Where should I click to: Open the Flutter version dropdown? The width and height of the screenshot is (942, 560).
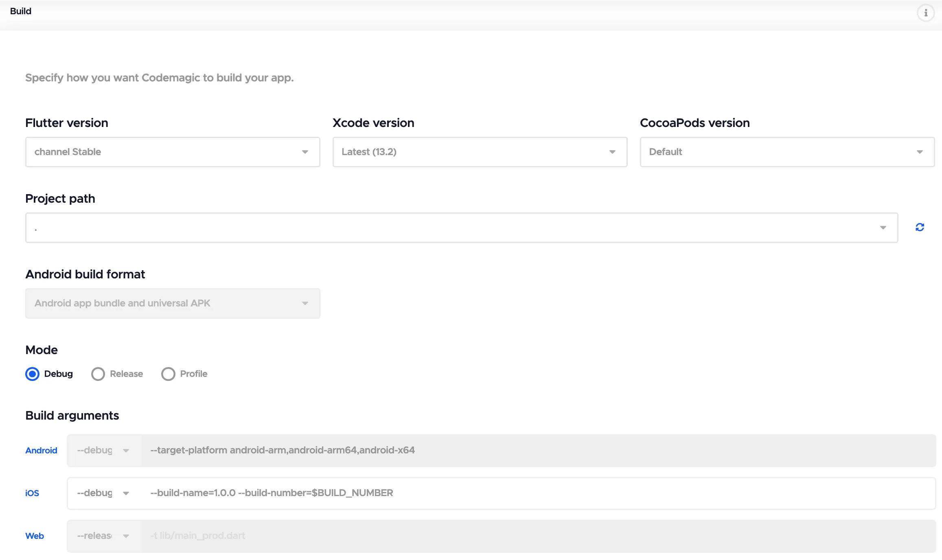(173, 152)
